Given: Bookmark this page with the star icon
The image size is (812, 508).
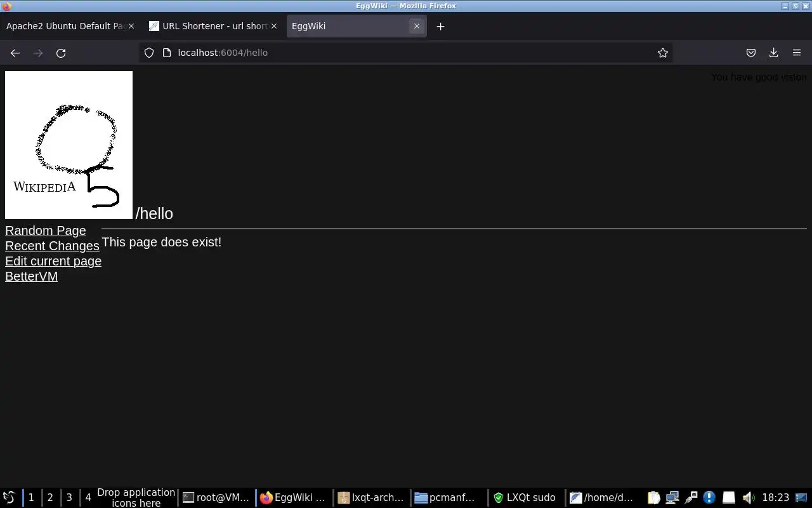Looking at the screenshot, I should pos(663,53).
